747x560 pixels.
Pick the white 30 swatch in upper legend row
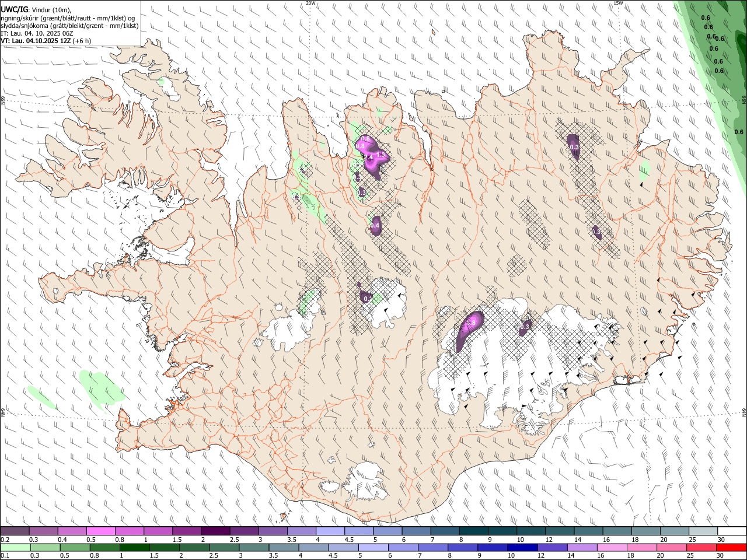point(732,531)
